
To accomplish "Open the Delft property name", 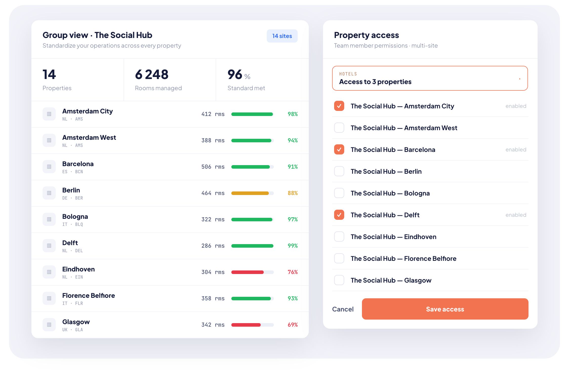I will coord(70,243).
